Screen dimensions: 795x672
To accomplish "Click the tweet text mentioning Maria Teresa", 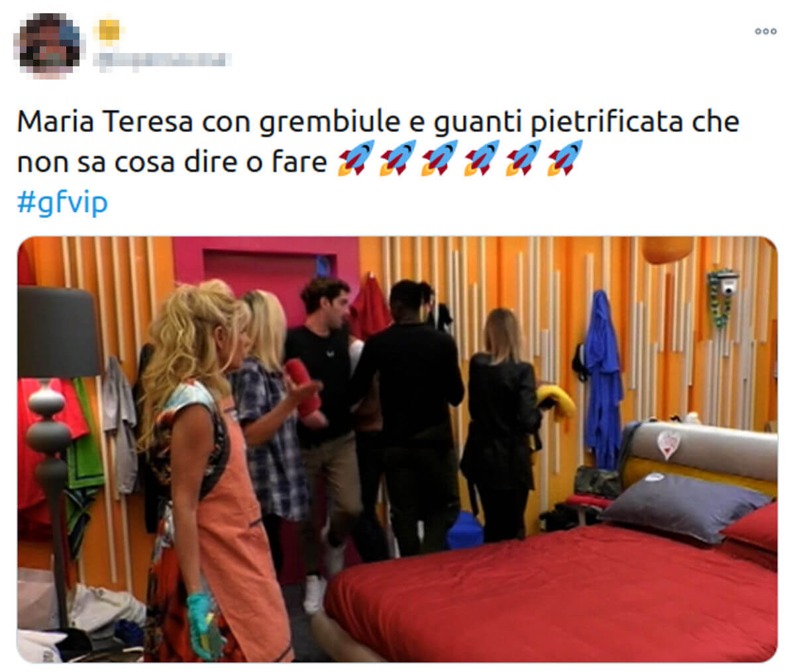I will [x=378, y=142].
